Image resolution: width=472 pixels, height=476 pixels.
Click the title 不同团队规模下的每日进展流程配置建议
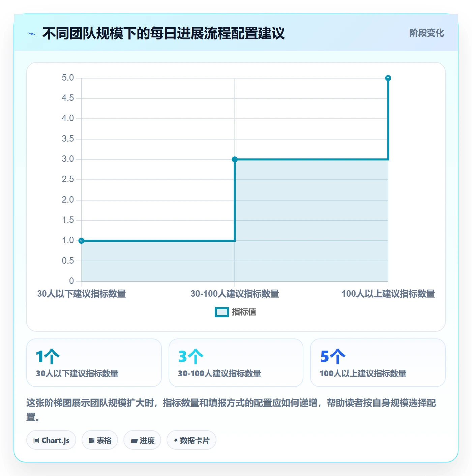[x=164, y=33]
